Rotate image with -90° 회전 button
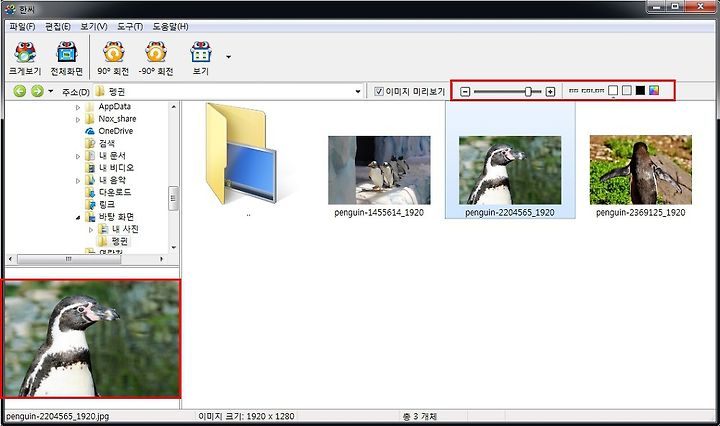Image resolution: width=720 pixels, height=426 pixels. tap(156, 58)
